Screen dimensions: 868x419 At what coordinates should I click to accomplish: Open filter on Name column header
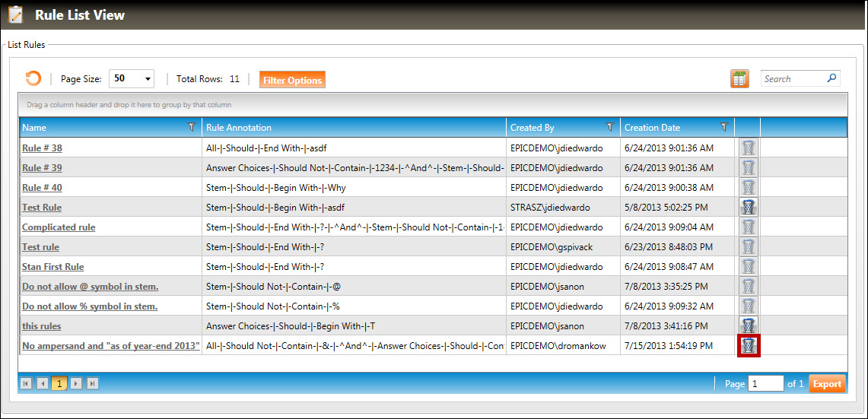click(x=192, y=127)
